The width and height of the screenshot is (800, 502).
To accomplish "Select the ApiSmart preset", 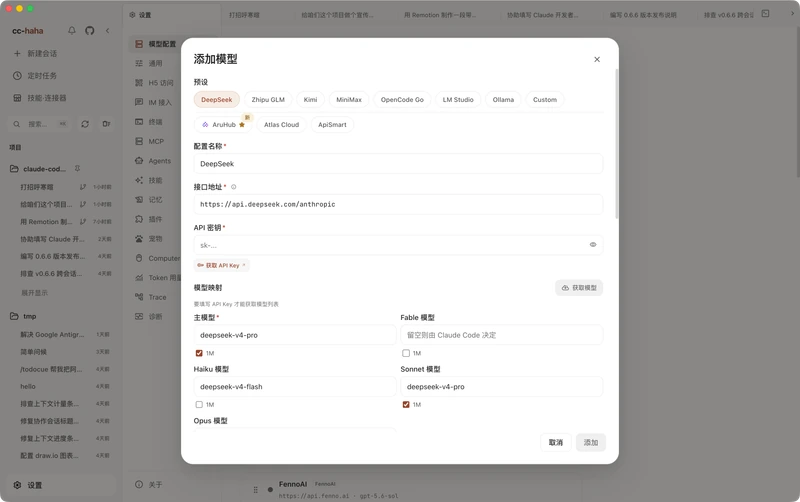I will tap(332, 124).
